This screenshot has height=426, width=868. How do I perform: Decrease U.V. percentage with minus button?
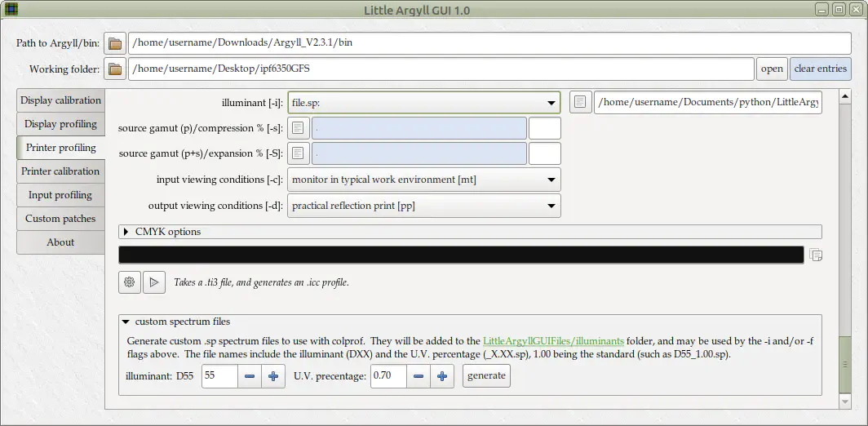tap(418, 376)
